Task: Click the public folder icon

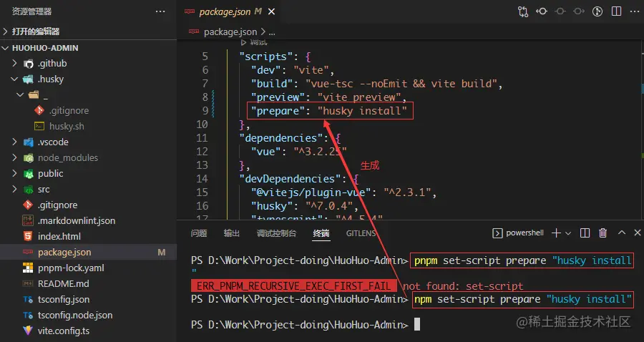Action: 29,174
